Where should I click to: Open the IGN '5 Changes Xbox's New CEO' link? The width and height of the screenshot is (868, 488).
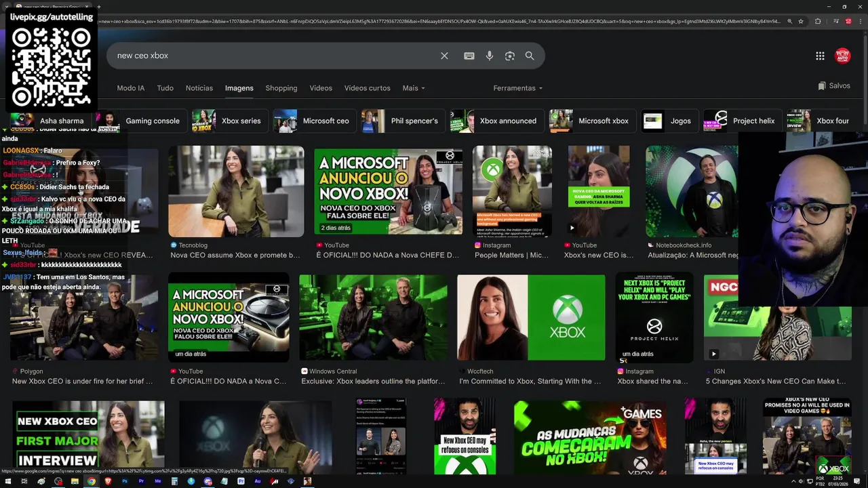point(776,381)
